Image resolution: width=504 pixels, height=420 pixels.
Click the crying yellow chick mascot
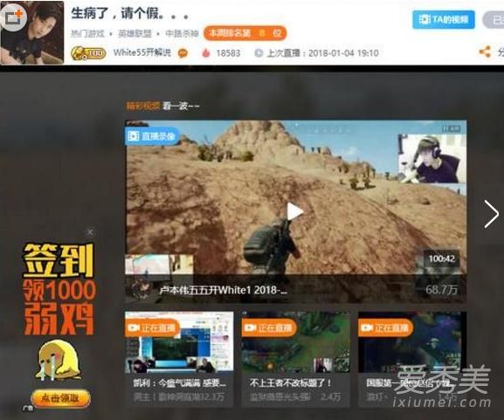[59, 361]
